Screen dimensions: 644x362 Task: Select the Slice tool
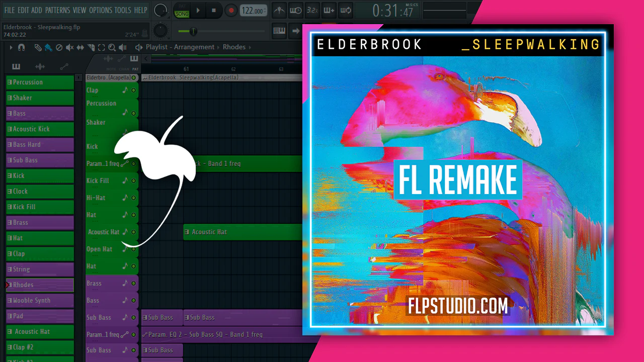pos(91,47)
